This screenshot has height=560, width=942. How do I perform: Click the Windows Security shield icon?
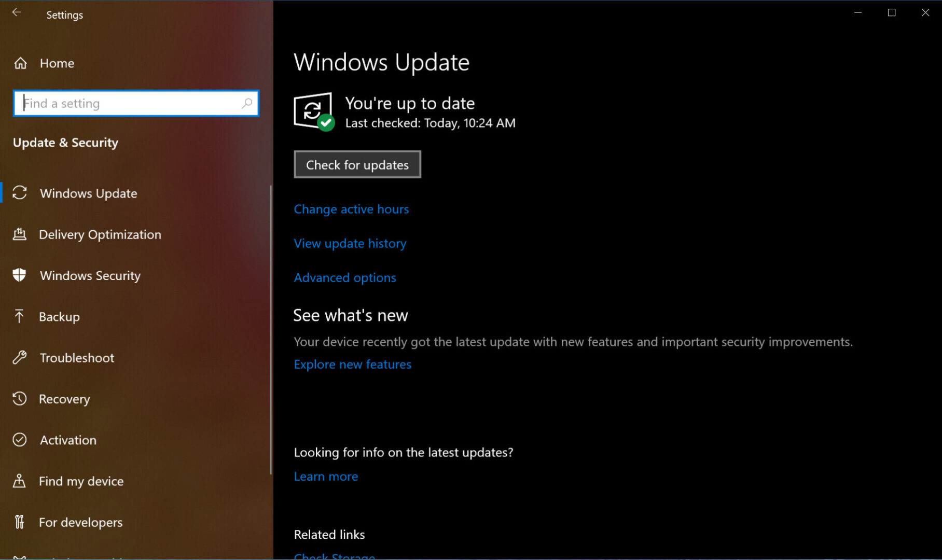[20, 275]
